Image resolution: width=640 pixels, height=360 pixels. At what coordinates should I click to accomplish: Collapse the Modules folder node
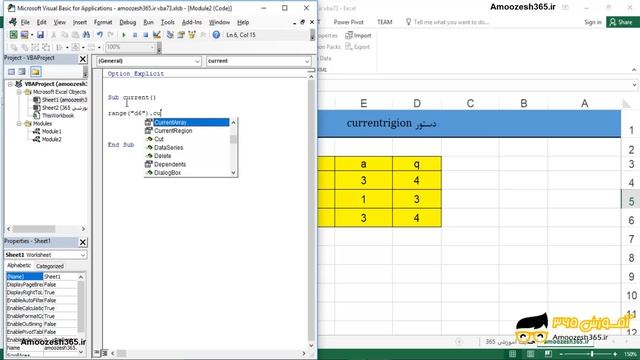(x=19, y=124)
